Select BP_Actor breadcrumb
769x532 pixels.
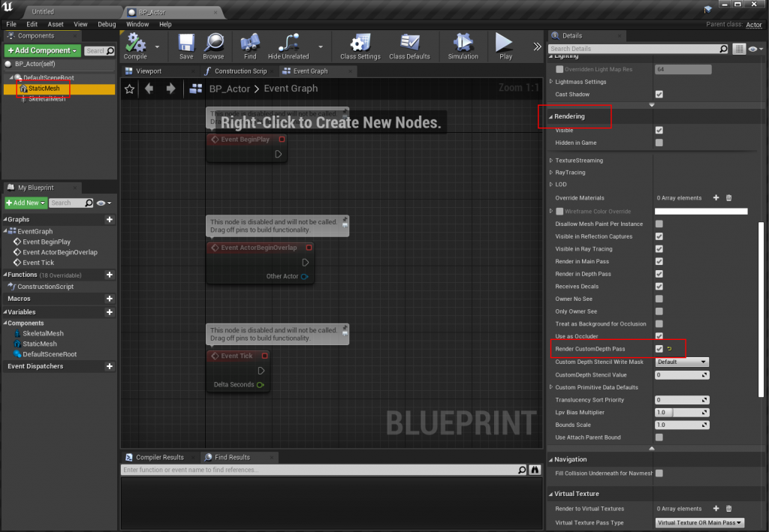point(230,89)
